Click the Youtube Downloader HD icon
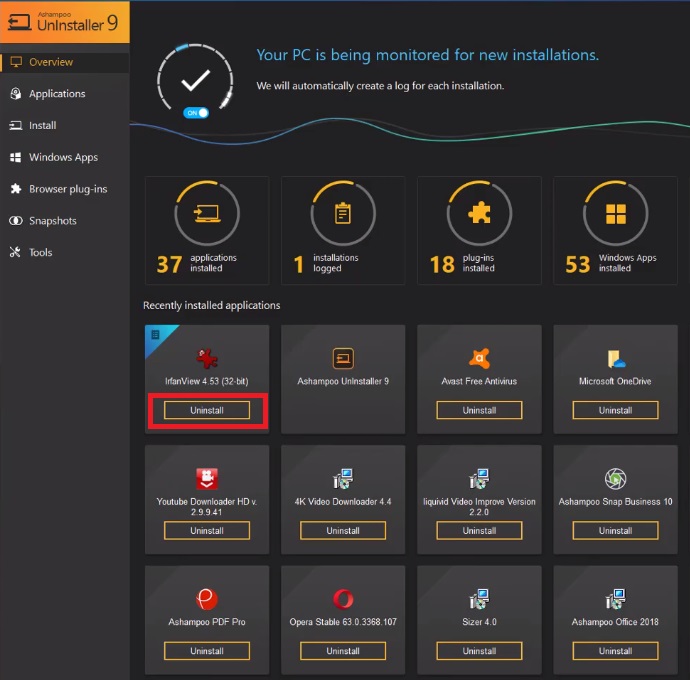The width and height of the screenshot is (690, 680). (x=207, y=479)
